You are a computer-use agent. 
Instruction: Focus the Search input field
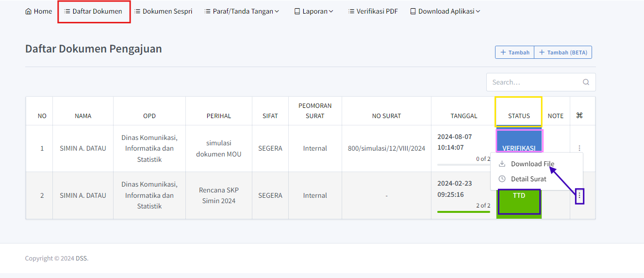click(x=534, y=82)
